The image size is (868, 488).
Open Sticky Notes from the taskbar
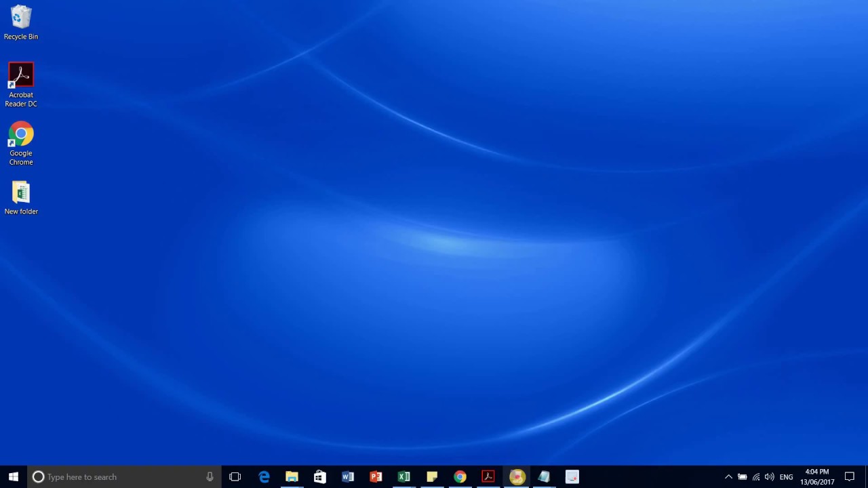click(x=432, y=476)
